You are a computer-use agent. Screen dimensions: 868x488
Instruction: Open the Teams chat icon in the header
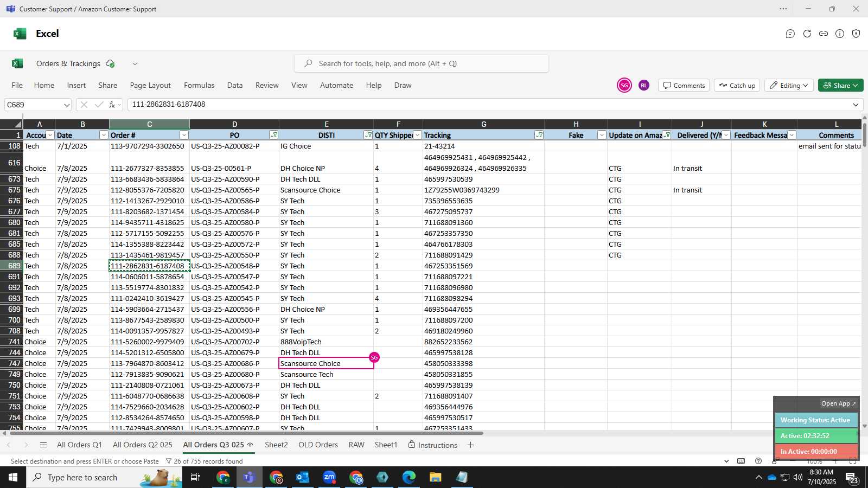tap(790, 34)
